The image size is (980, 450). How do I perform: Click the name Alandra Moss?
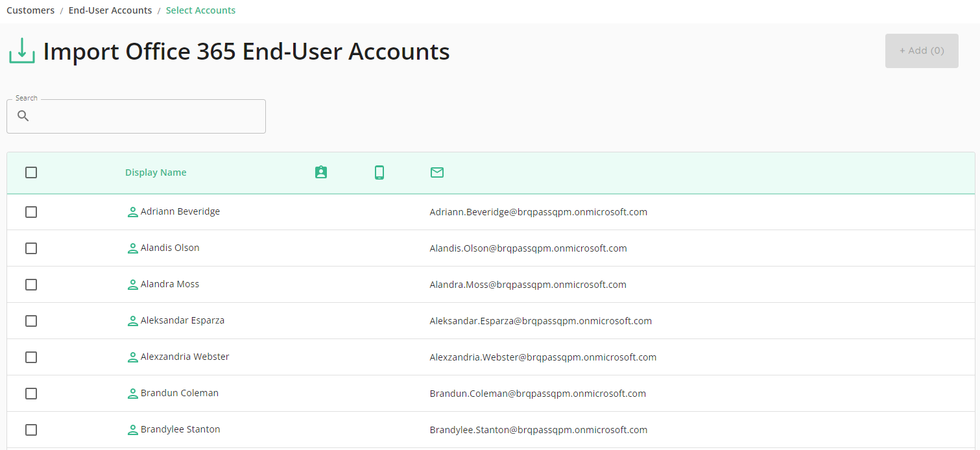tap(170, 284)
